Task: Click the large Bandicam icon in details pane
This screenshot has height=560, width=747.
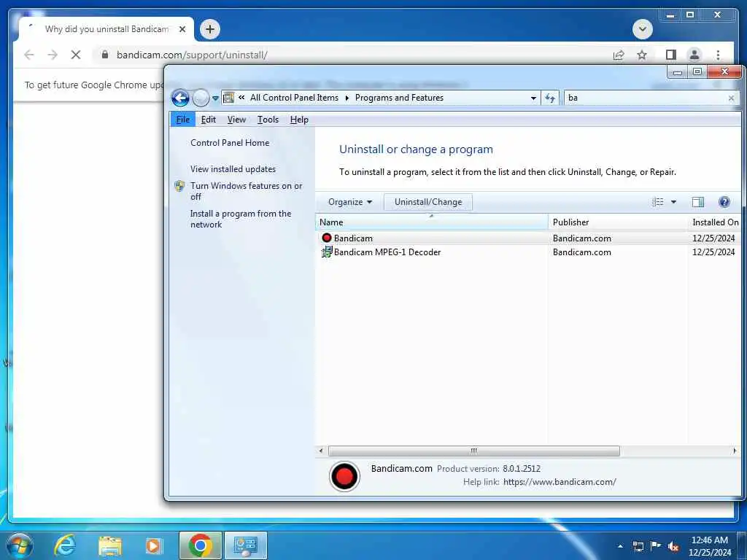Action: pyautogui.click(x=344, y=476)
